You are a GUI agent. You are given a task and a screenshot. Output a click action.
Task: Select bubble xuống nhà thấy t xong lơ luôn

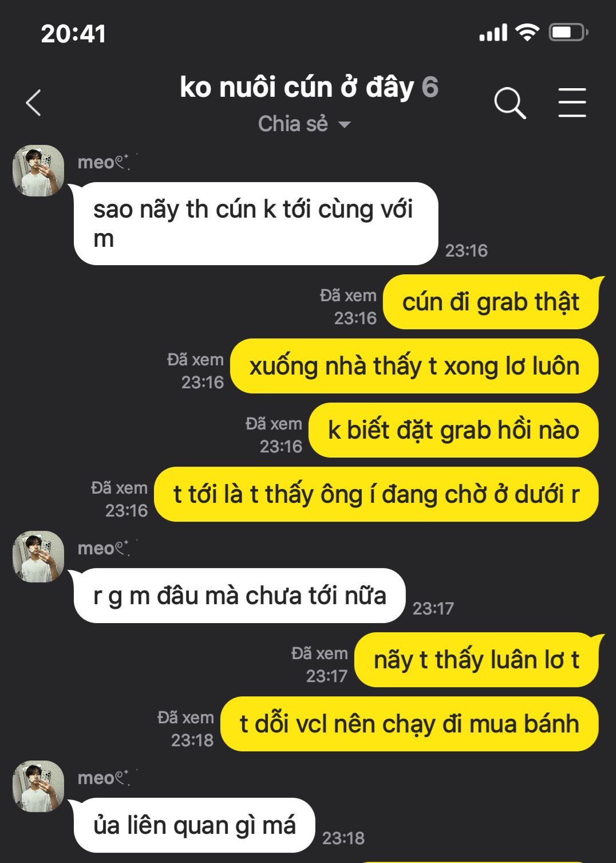414,366
